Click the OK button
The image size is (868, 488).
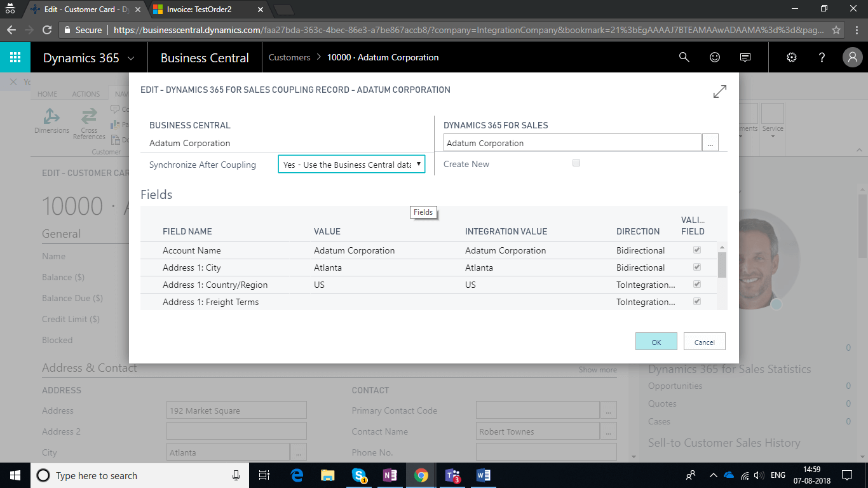point(656,342)
